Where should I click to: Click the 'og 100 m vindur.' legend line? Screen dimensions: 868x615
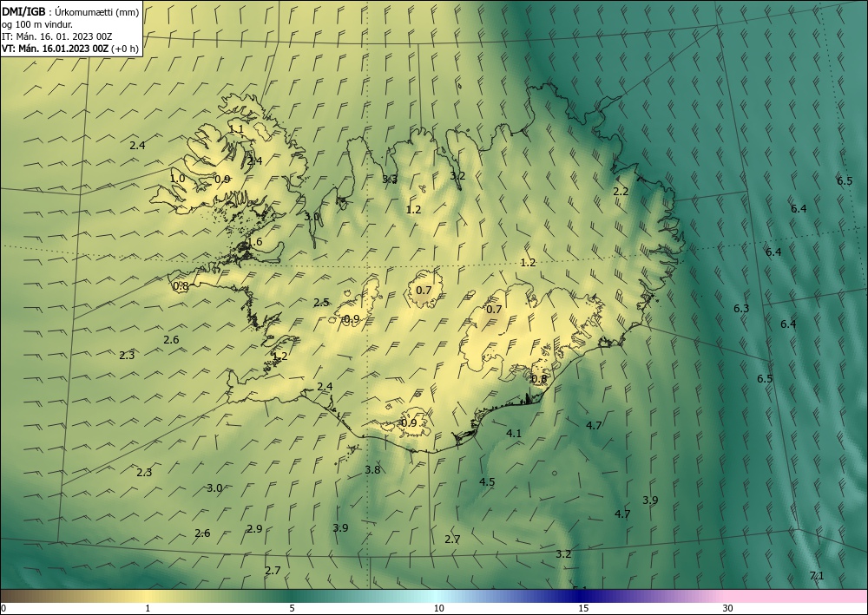(37, 24)
